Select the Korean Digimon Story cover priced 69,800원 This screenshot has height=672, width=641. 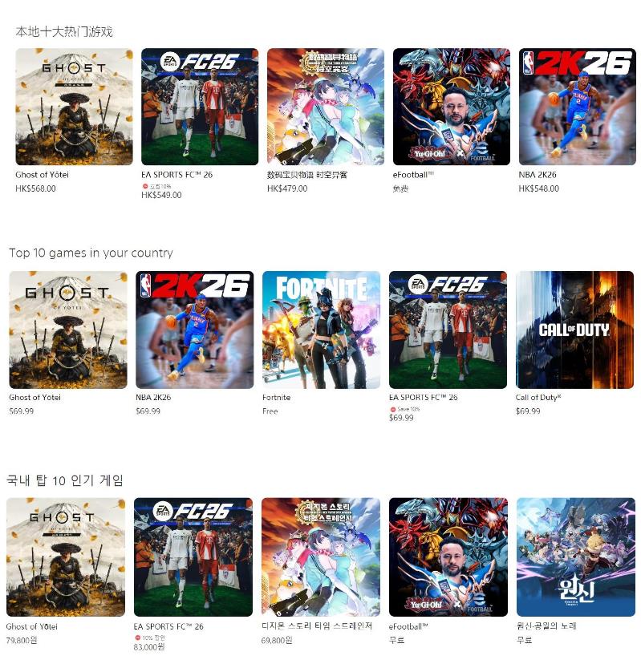click(321, 557)
